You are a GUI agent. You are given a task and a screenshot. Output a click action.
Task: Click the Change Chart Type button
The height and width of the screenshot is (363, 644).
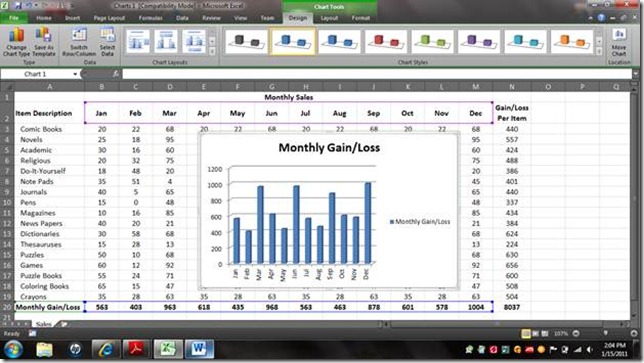(16, 42)
